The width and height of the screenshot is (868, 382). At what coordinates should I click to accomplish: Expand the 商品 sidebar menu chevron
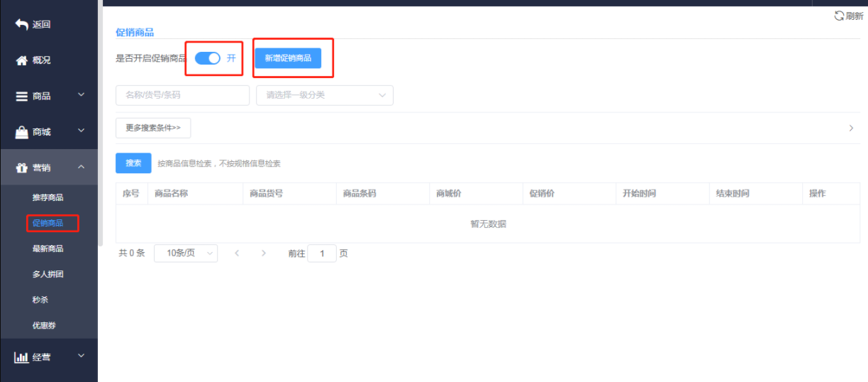(81, 94)
